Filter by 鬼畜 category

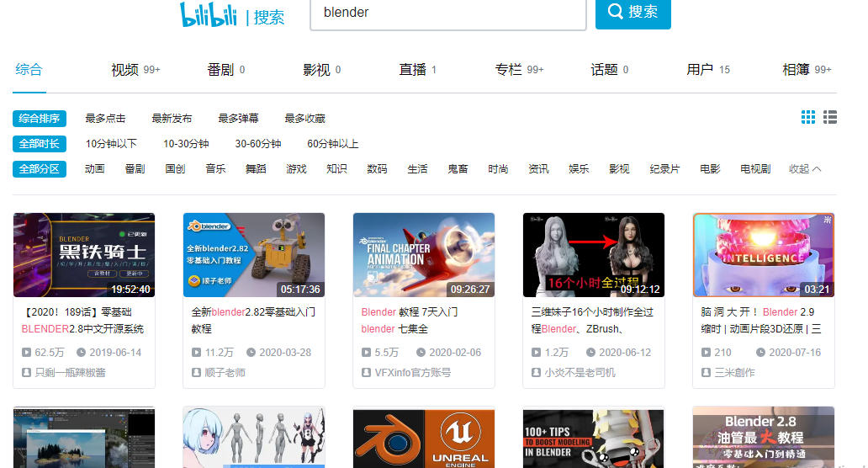tap(458, 169)
